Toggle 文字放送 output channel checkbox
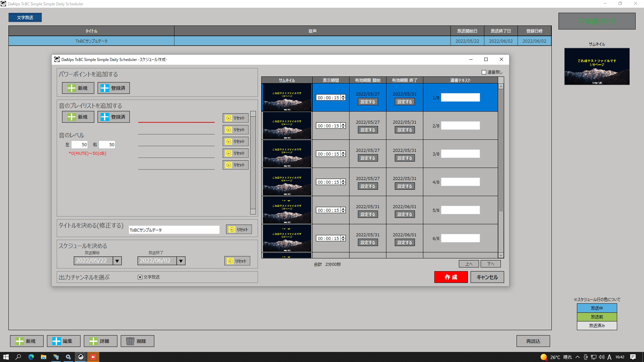 point(140,277)
